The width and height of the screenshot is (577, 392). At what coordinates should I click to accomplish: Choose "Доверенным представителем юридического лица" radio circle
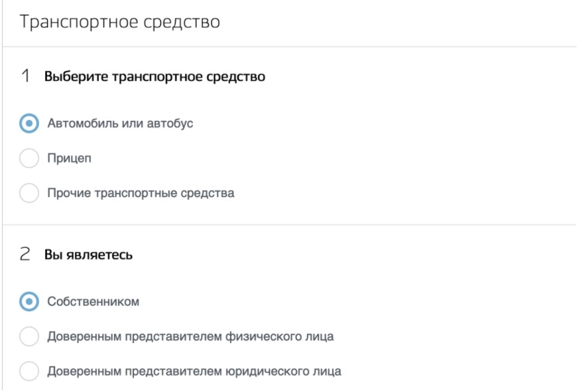tap(30, 371)
